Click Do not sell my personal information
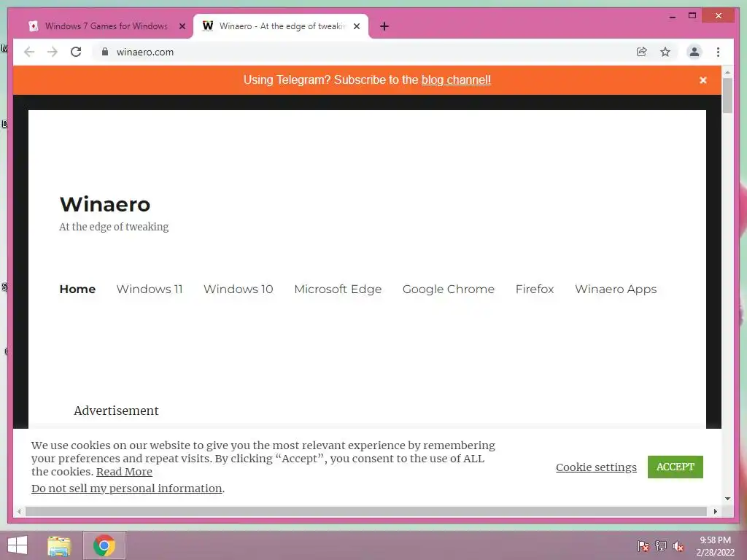 pos(127,488)
